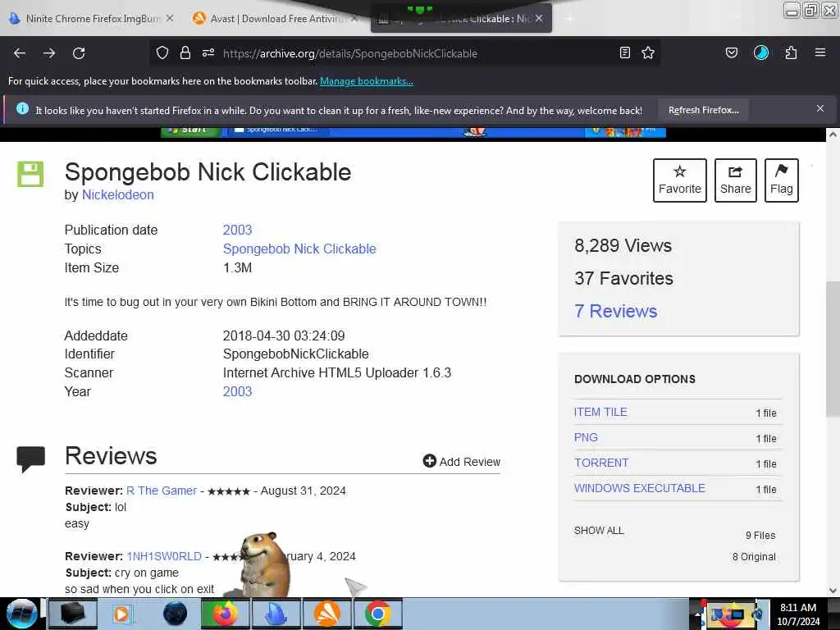Screen dimensions: 840x630
Task: Download the ITEM TILE file
Action: [600, 412]
